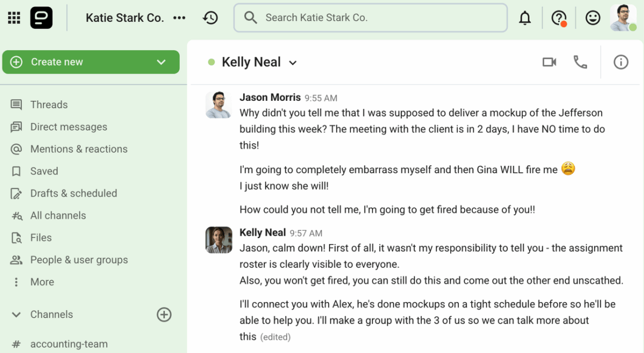Image resolution: width=644 pixels, height=353 pixels.
Task: Click the Create new button
Action: [57, 62]
